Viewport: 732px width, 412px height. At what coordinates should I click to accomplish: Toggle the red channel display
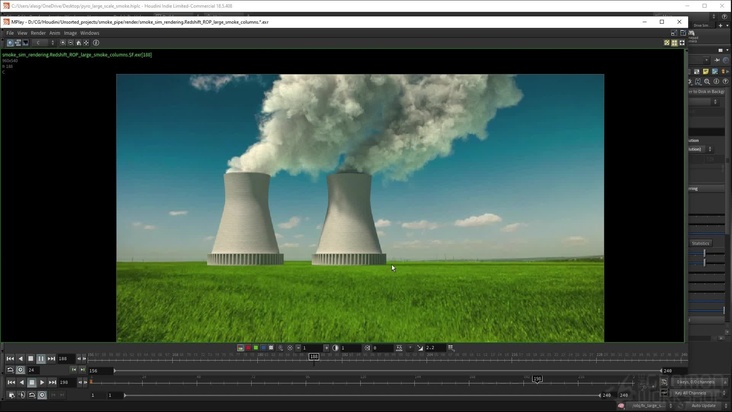(248, 348)
